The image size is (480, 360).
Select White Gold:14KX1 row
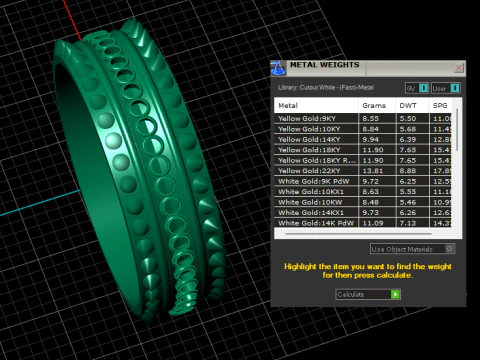(363, 213)
